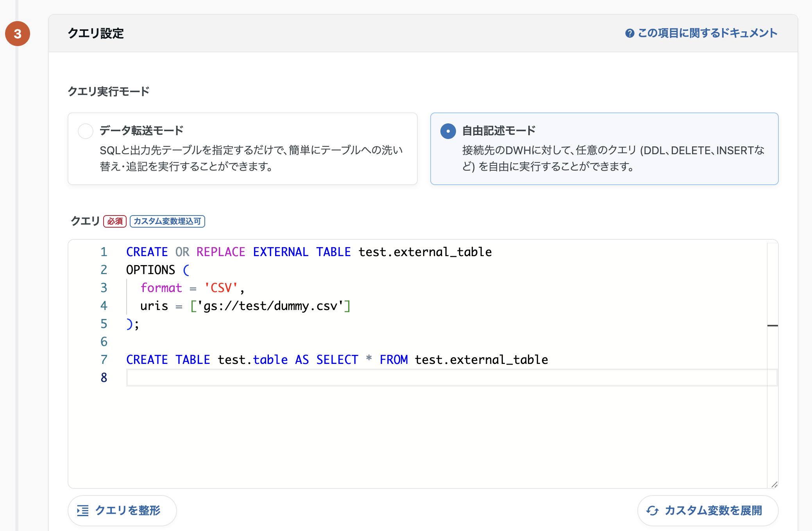Click line number 7 in gutter
Screen dimensions: 812x531
pyautogui.click(x=104, y=360)
